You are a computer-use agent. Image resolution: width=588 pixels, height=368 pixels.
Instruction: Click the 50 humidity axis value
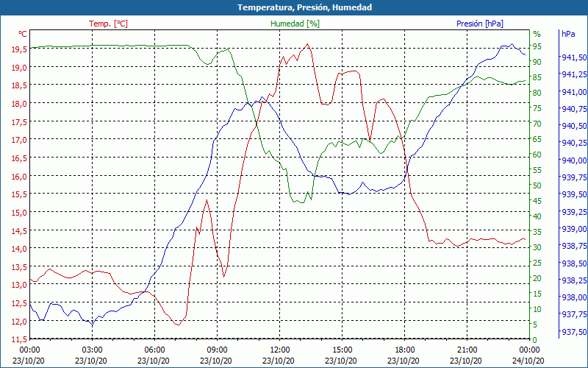click(537, 185)
